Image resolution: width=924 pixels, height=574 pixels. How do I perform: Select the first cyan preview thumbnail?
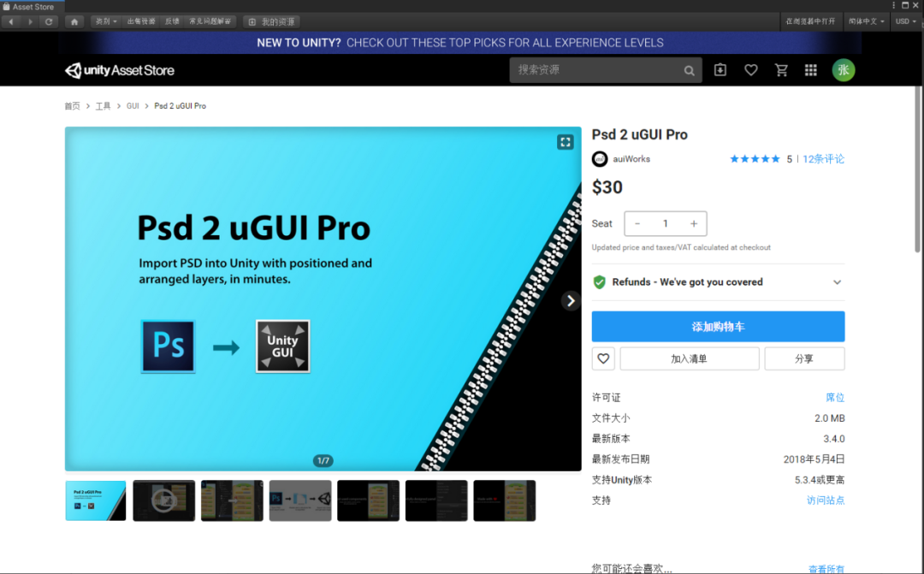coord(96,501)
